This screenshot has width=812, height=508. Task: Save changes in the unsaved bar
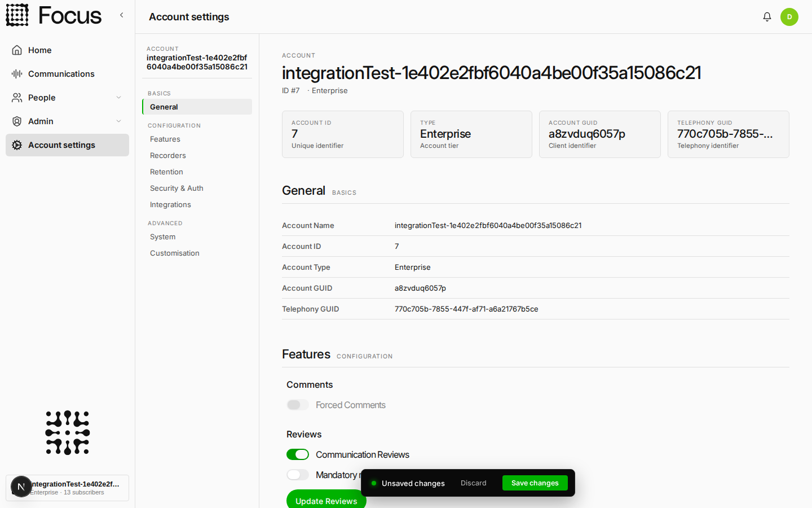(535, 483)
